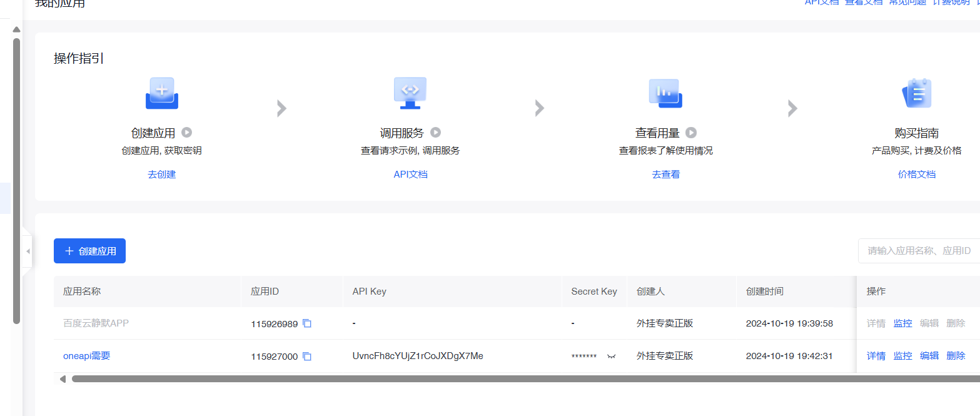
Task: Collapse the left sidebar with the arrow handle
Action: pyautogui.click(x=28, y=251)
